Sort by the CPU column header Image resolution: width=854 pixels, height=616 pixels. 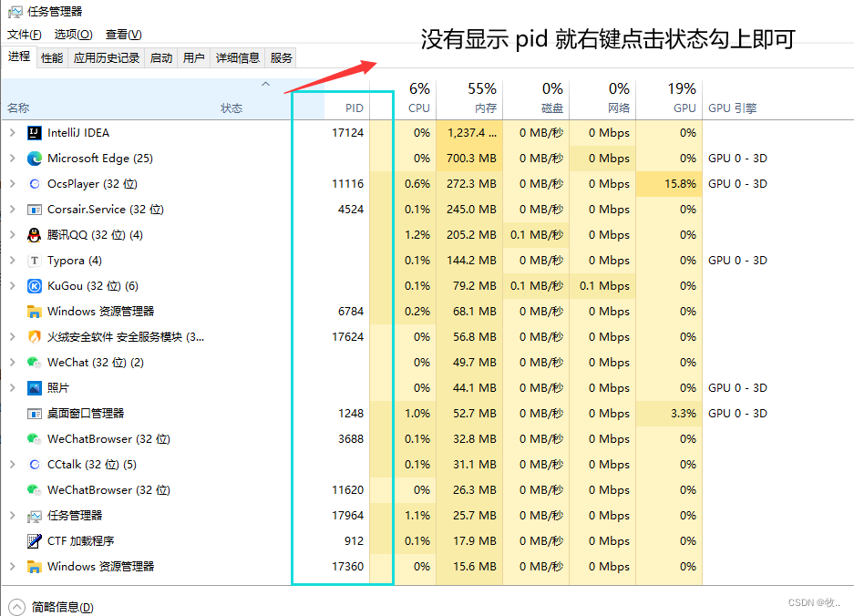419,108
